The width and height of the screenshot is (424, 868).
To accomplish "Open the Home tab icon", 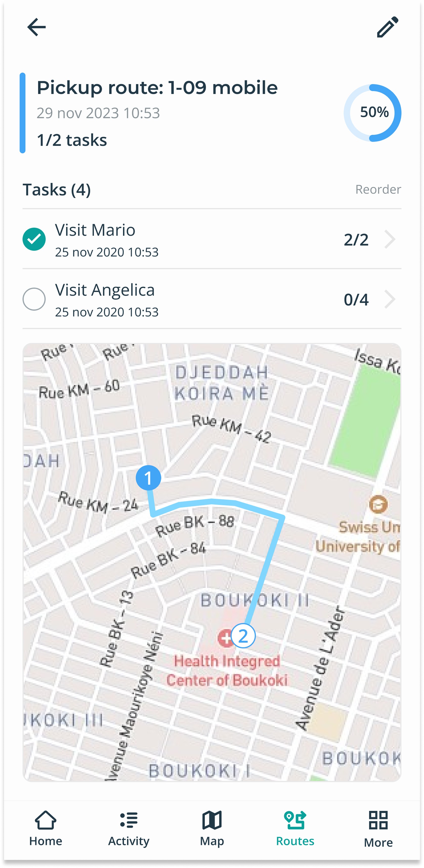I will (46, 820).
